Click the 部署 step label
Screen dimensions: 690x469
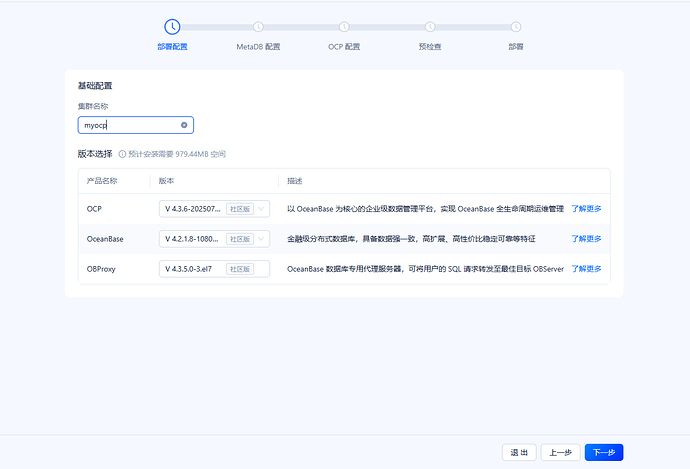click(x=516, y=47)
